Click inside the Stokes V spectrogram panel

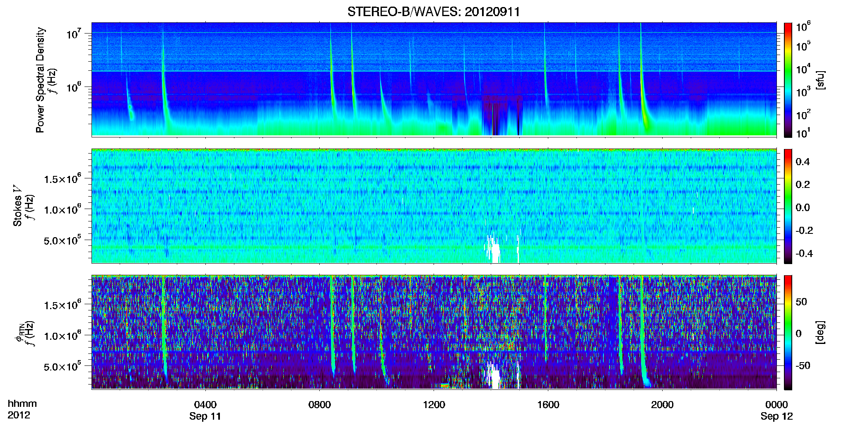[434, 206]
